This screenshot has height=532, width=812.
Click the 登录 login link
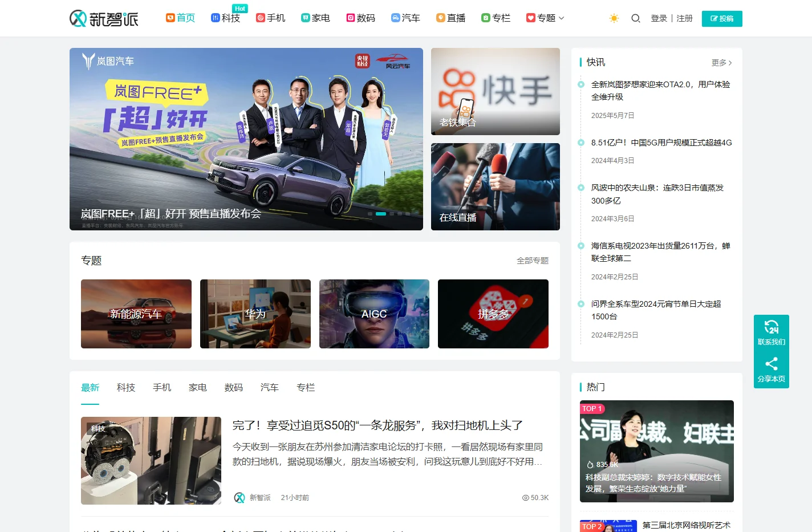[x=659, y=18]
